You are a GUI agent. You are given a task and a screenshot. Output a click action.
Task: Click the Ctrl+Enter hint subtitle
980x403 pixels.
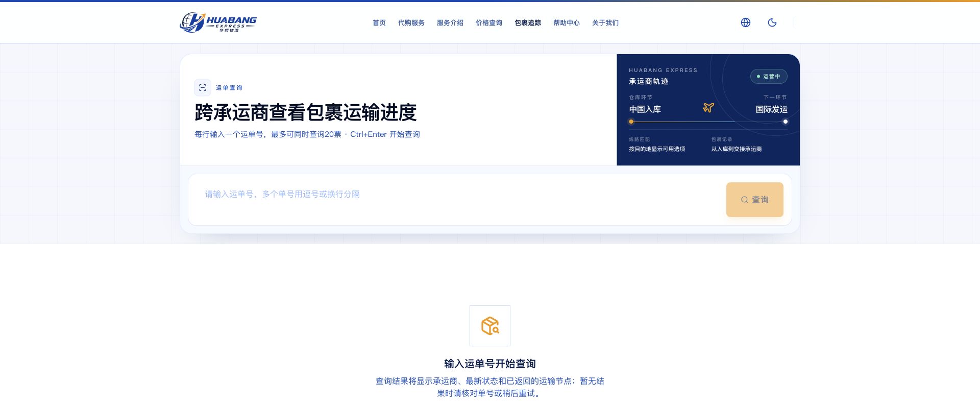click(307, 134)
